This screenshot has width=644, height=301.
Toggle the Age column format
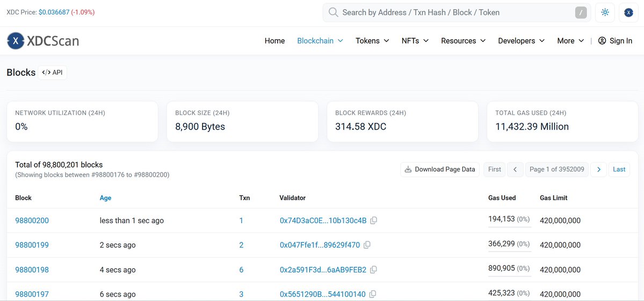106,198
